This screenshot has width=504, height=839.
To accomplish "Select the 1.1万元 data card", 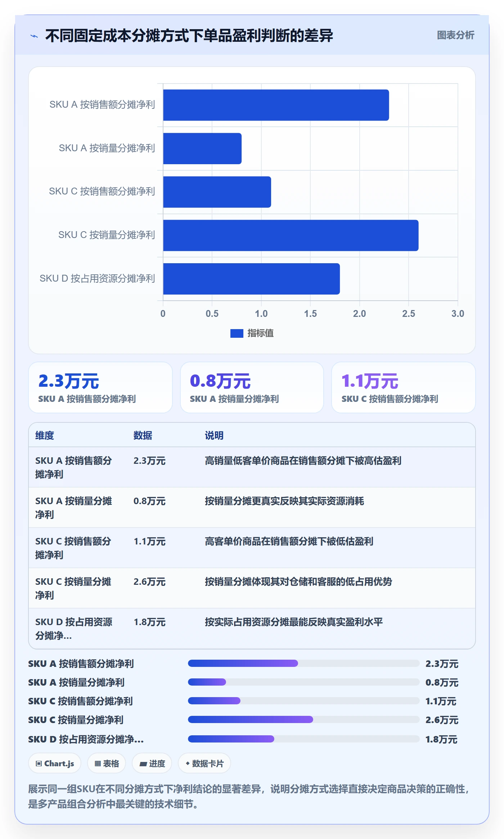I will click(403, 387).
